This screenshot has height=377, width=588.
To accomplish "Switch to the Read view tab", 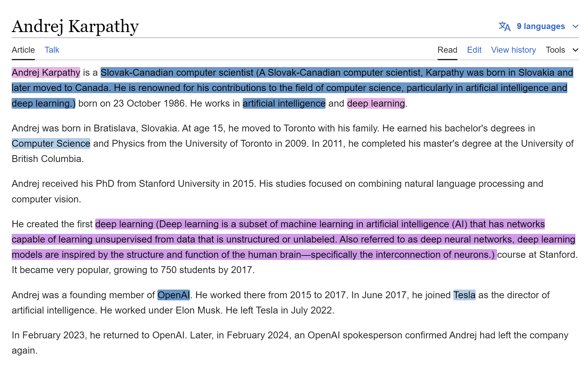I will point(447,50).
